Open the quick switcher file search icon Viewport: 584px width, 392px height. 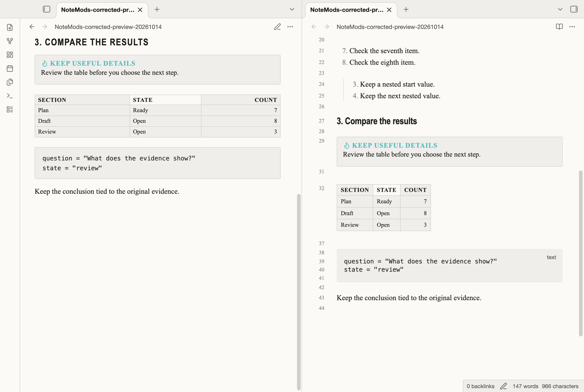coord(10,27)
